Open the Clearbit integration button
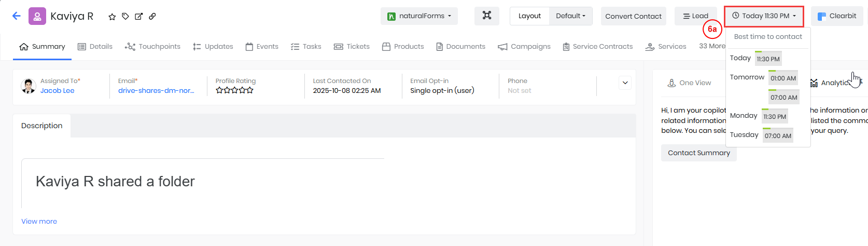This screenshot has width=868, height=246. coord(837,16)
